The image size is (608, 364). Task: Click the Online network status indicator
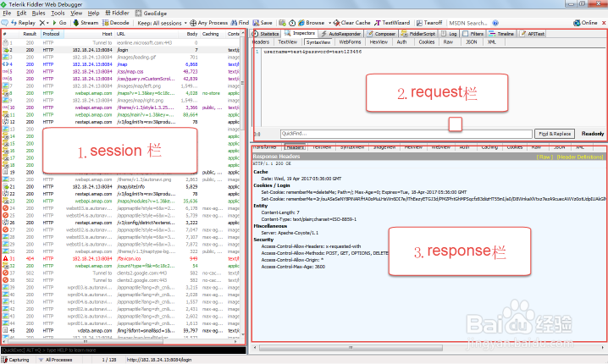(x=585, y=23)
